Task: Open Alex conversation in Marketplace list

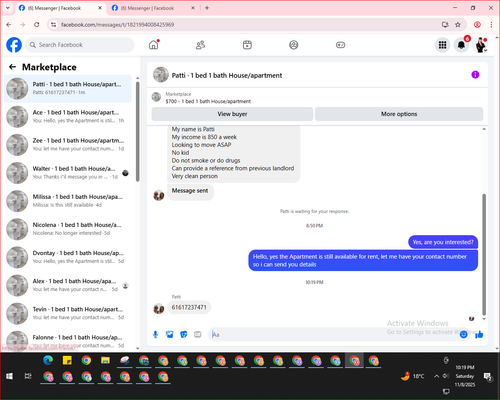Action: click(x=68, y=285)
